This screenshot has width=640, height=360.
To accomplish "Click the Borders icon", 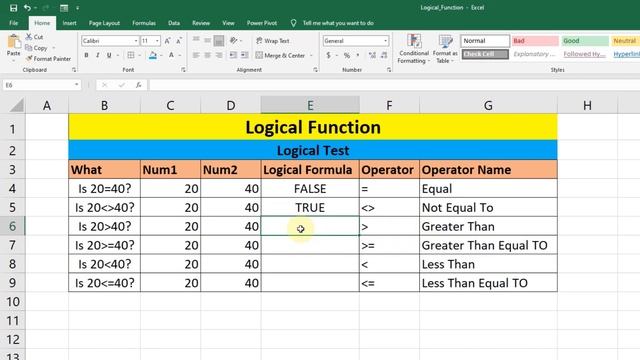I will click(x=131, y=55).
